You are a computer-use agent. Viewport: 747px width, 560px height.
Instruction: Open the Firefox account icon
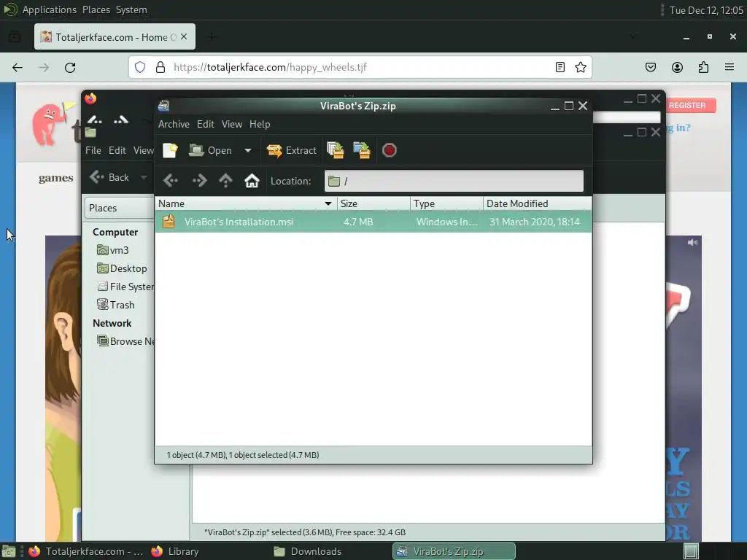tap(677, 67)
